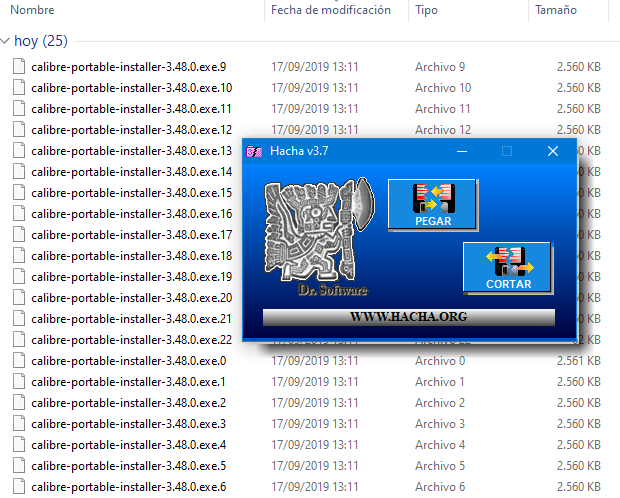The image size is (620, 498).
Task: Select file icon of calibre-portable-installer-3.48.0.exe.22
Action: (19, 339)
